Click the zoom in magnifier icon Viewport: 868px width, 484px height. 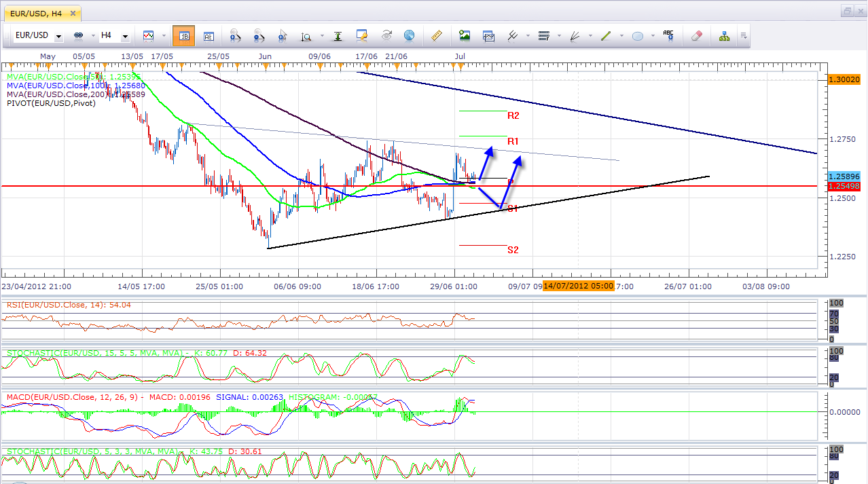click(236, 35)
